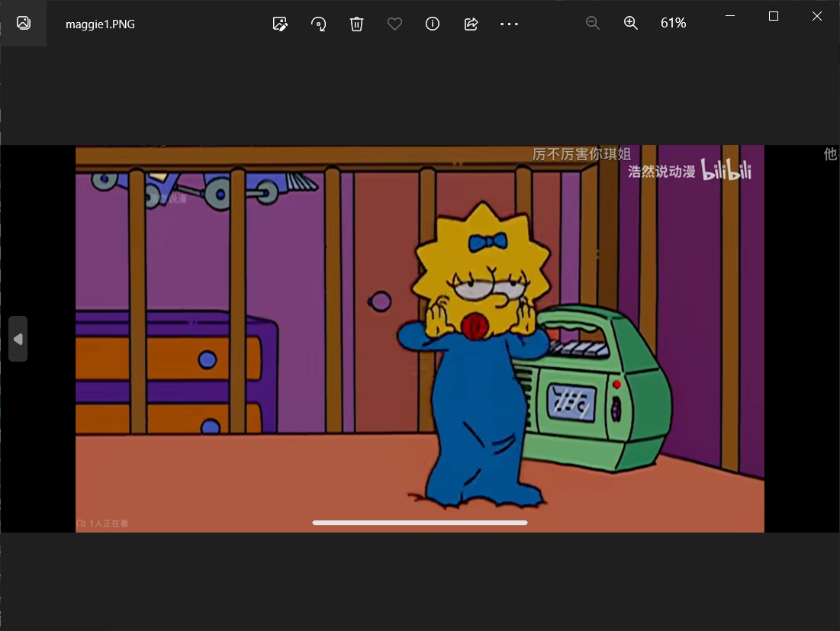
Task: Maximize the Photos window
Action: coord(773,16)
